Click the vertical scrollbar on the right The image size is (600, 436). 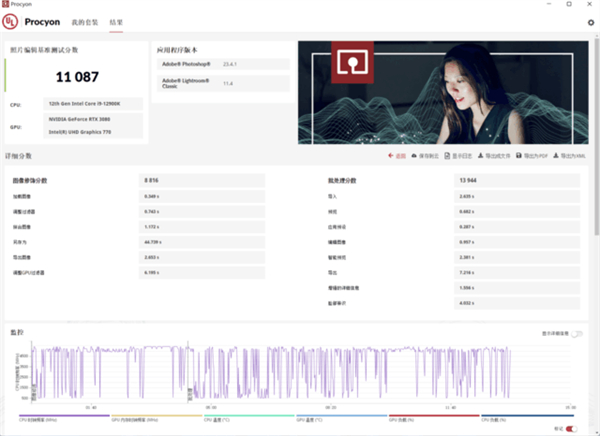pos(596,200)
